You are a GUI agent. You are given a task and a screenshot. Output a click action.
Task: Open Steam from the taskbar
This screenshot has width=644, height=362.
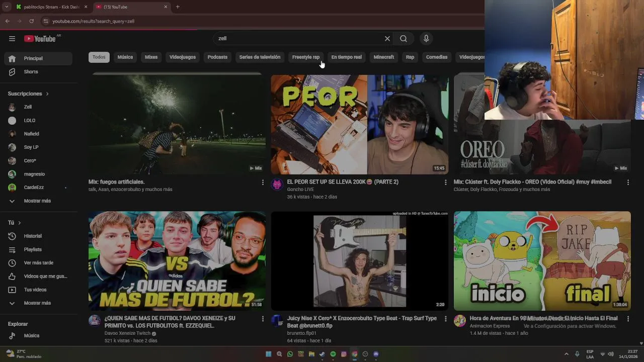(x=323, y=354)
